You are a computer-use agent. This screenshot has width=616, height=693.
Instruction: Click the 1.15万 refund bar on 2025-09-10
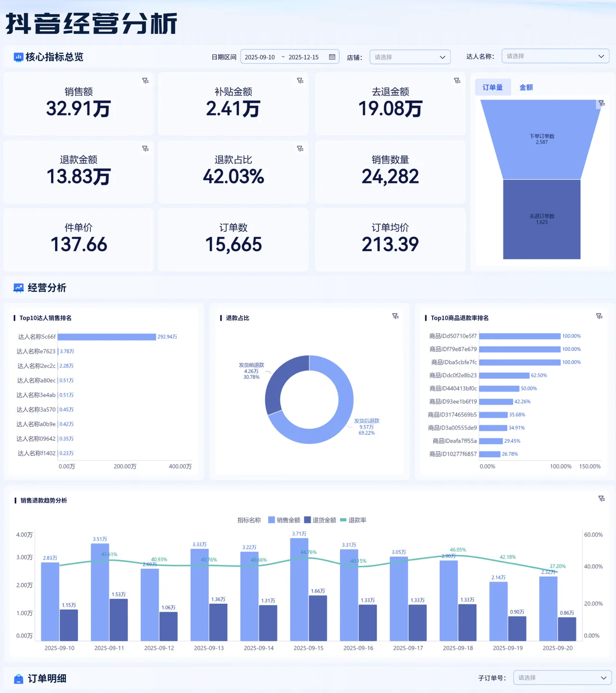click(69, 625)
